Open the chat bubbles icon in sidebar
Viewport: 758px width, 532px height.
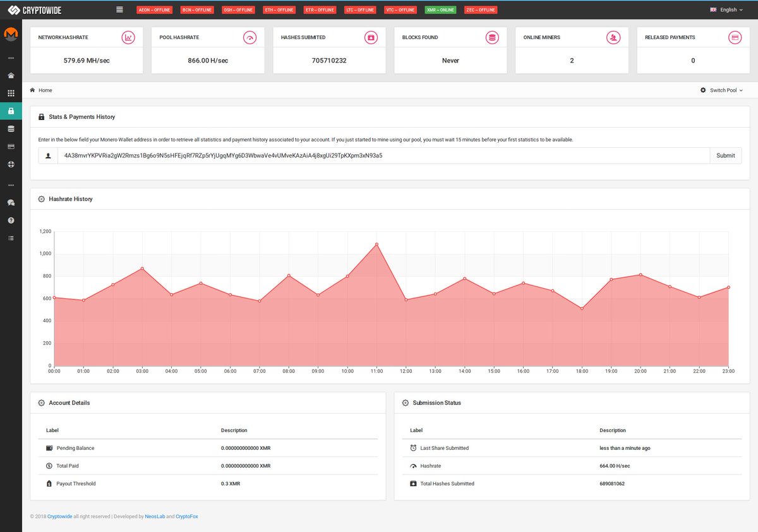(x=11, y=203)
